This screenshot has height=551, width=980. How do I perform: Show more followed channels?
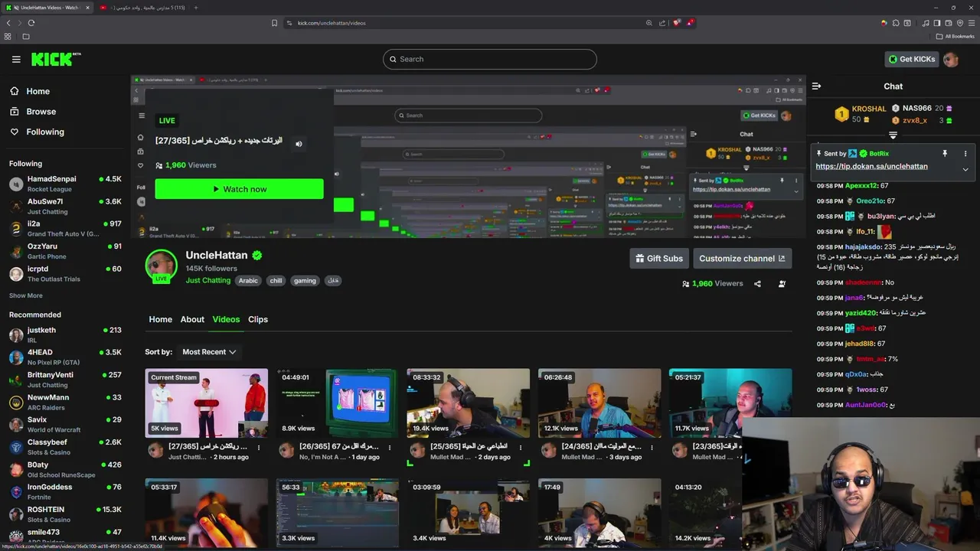point(26,295)
